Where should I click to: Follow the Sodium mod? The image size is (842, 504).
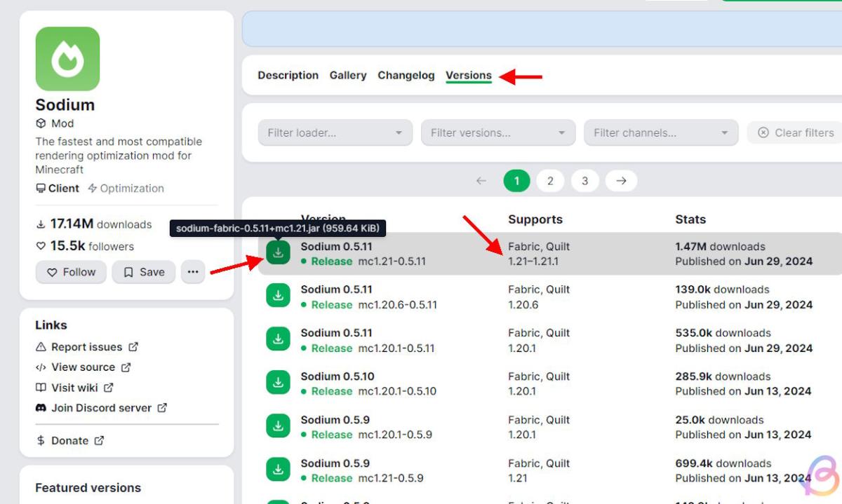(71, 272)
